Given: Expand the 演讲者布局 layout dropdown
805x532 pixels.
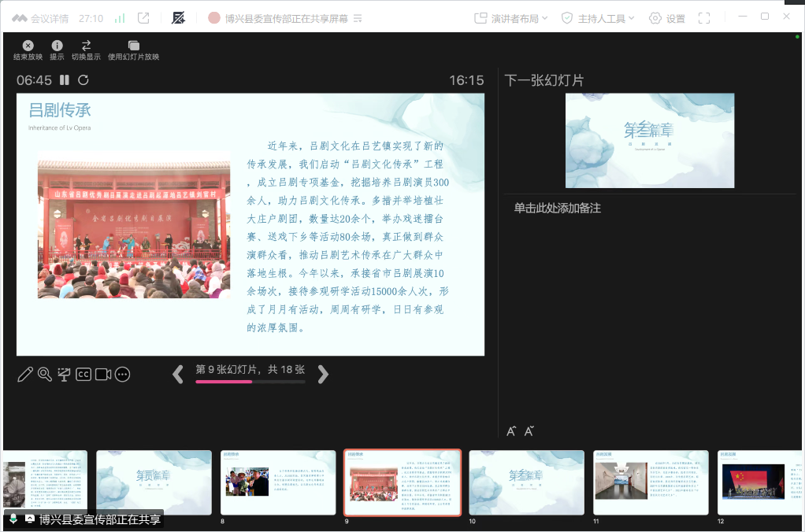Looking at the screenshot, I should [510, 18].
